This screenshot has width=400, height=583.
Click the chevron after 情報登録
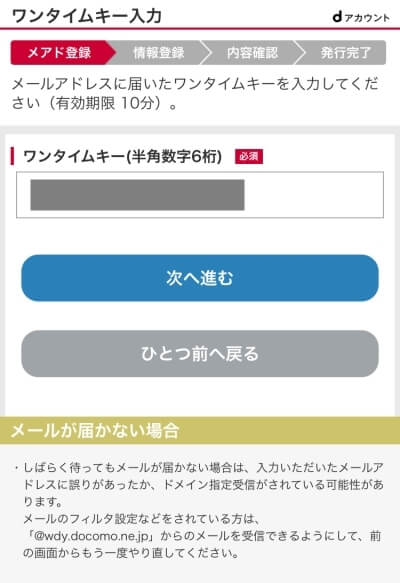[207, 52]
